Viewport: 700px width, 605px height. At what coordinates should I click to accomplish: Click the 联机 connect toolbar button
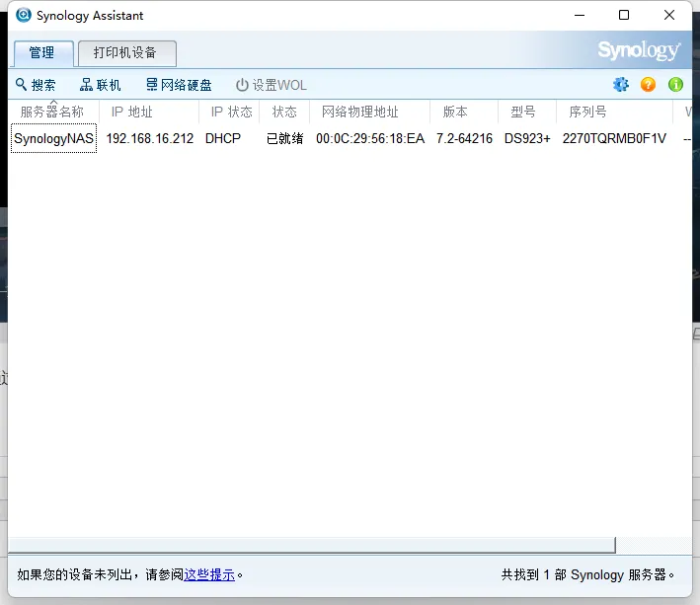click(x=100, y=85)
